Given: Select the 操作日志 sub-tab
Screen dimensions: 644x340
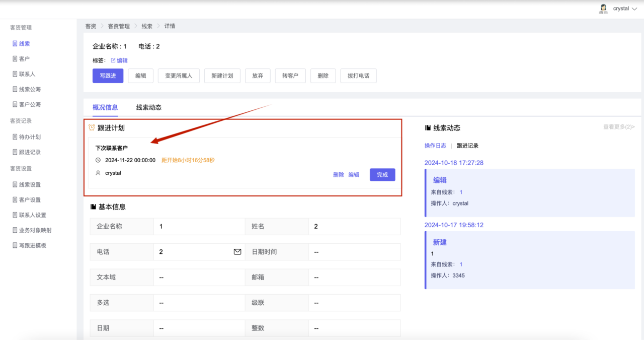Looking at the screenshot, I should tap(435, 146).
